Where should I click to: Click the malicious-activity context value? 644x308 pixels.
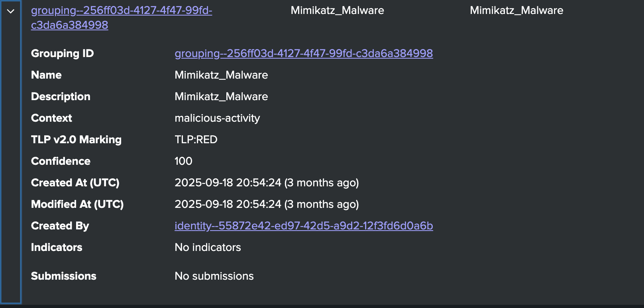[x=217, y=118]
